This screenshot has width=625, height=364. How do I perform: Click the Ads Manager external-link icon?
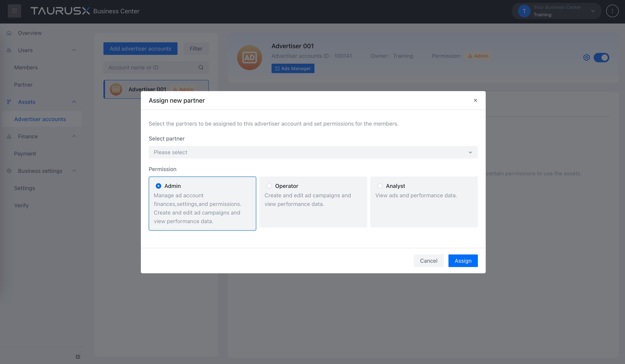point(277,68)
